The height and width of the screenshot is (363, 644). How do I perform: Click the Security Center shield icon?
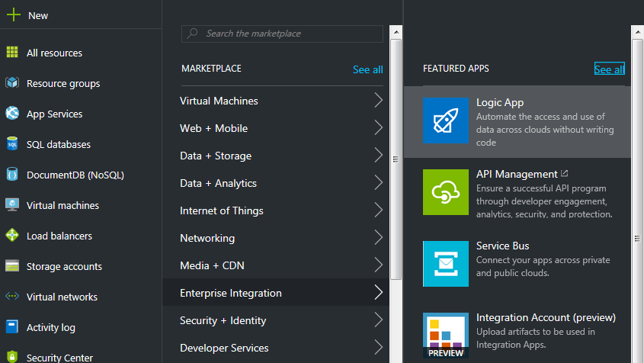pos(12,356)
